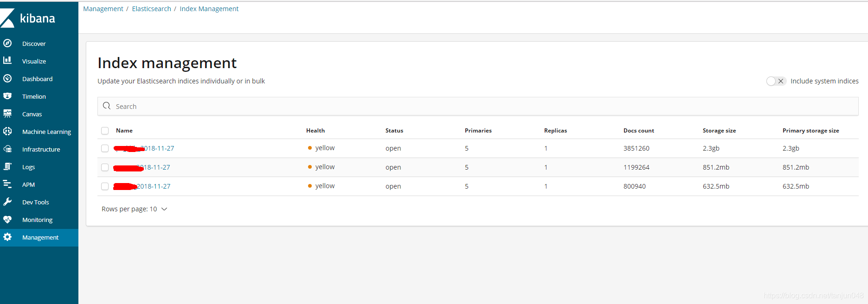
Task: Sort by the Name column header
Action: coord(124,131)
